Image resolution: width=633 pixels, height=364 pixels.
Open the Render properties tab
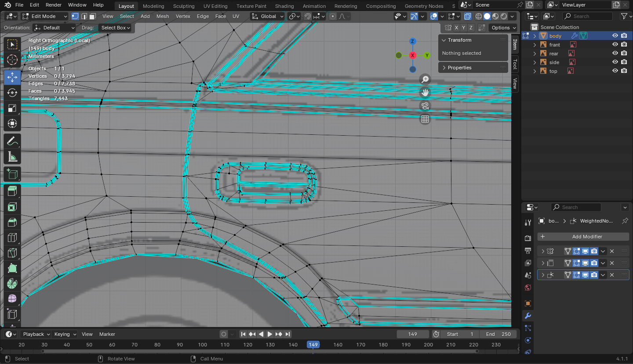point(528,238)
